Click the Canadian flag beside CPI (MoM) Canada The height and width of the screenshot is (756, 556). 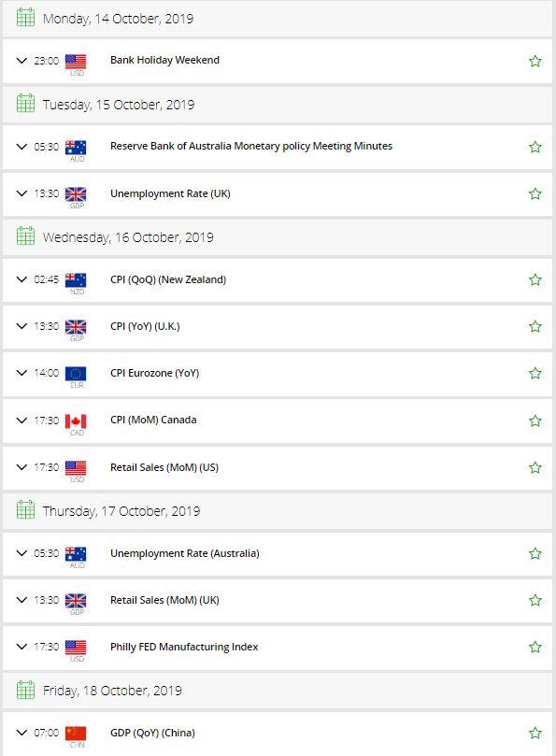pyautogui.click(x=76, y=421)
